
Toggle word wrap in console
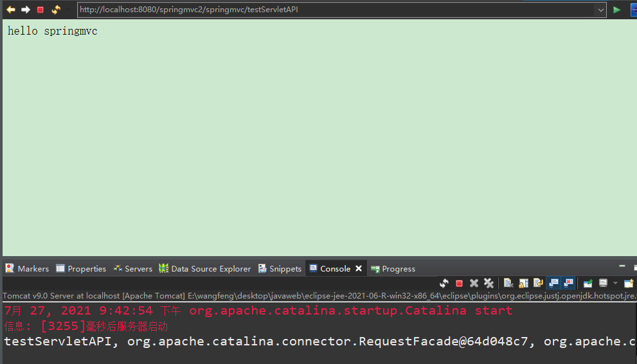point(538,283)
